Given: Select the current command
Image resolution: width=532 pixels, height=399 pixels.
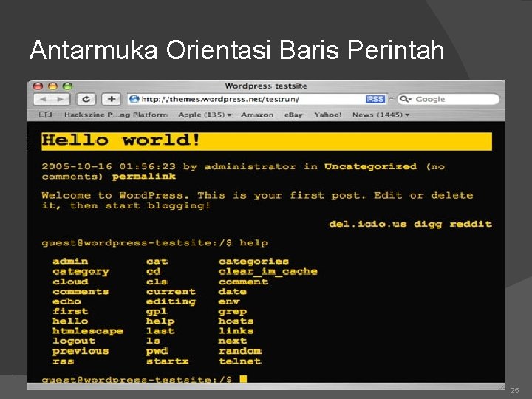Looking at the screenshot, I should [x=171, y=291].
